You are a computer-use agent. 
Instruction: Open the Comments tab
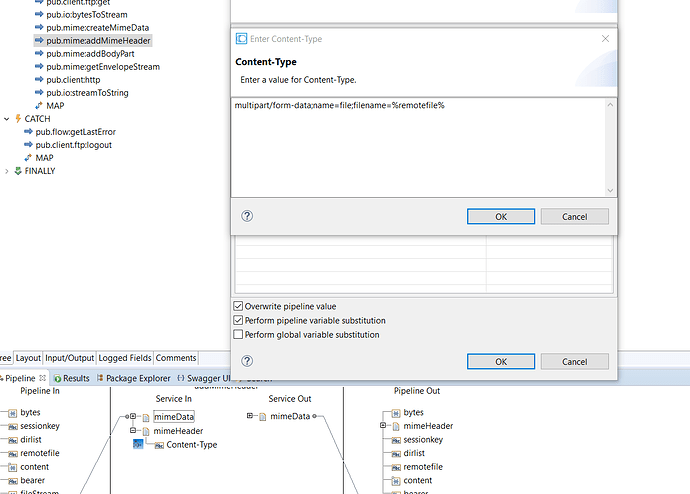click(x=176, y=358)
